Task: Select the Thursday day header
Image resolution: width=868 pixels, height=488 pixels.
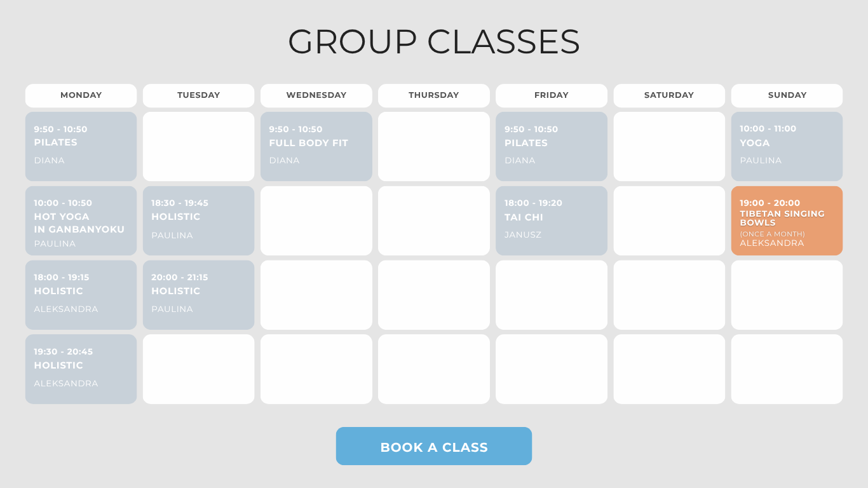Action: tap(434, 95)
